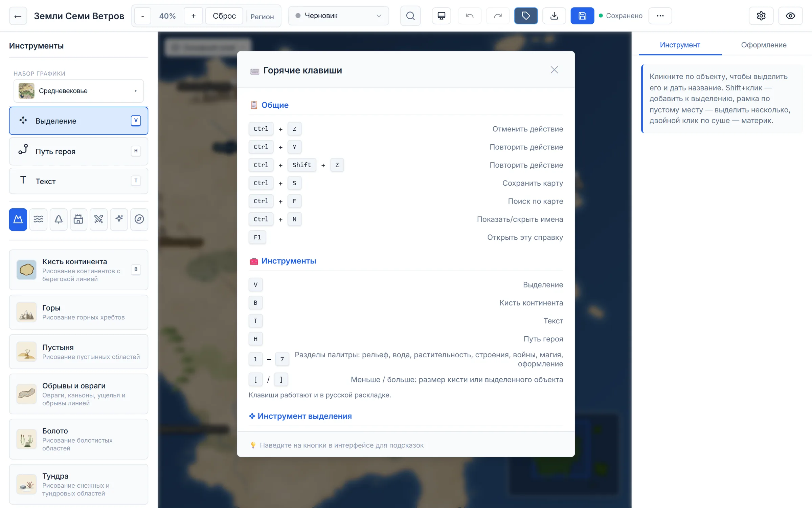Screen dimensions: 812x508
Task: Select the Текст tool
Action: (78, 181)
